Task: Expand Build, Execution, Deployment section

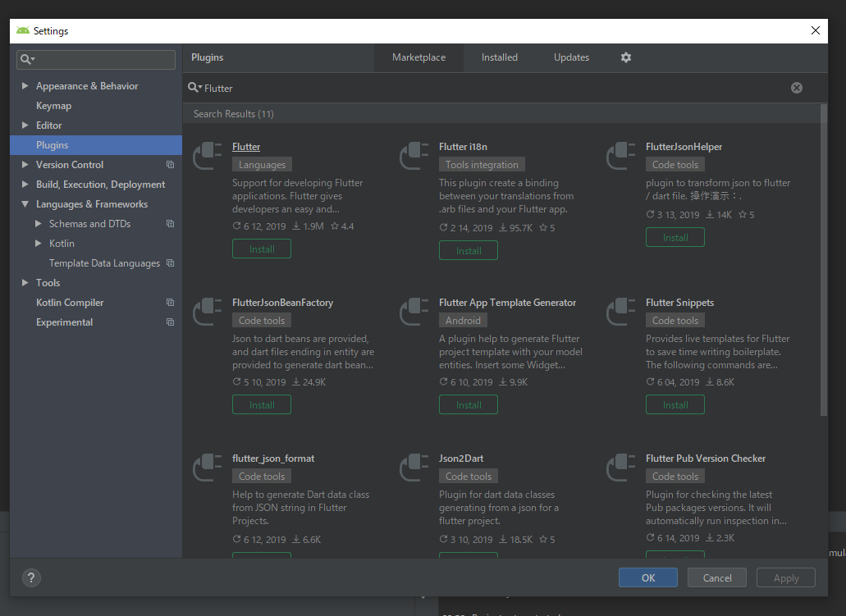Action: [25, 184]
